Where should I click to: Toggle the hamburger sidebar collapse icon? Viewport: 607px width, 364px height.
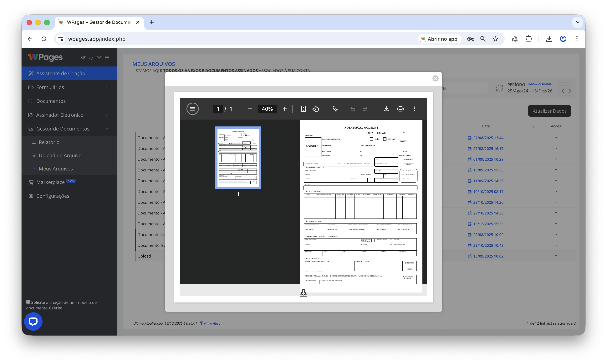[107, 57]
